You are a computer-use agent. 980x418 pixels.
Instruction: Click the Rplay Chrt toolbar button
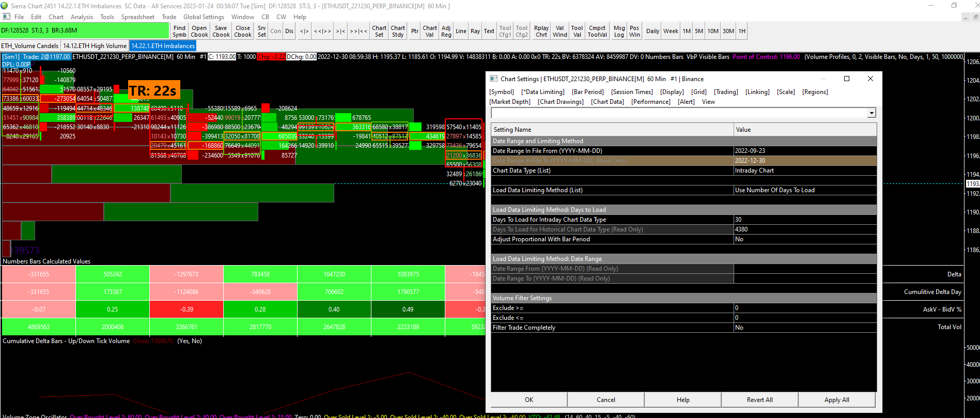tap(541, 31)
